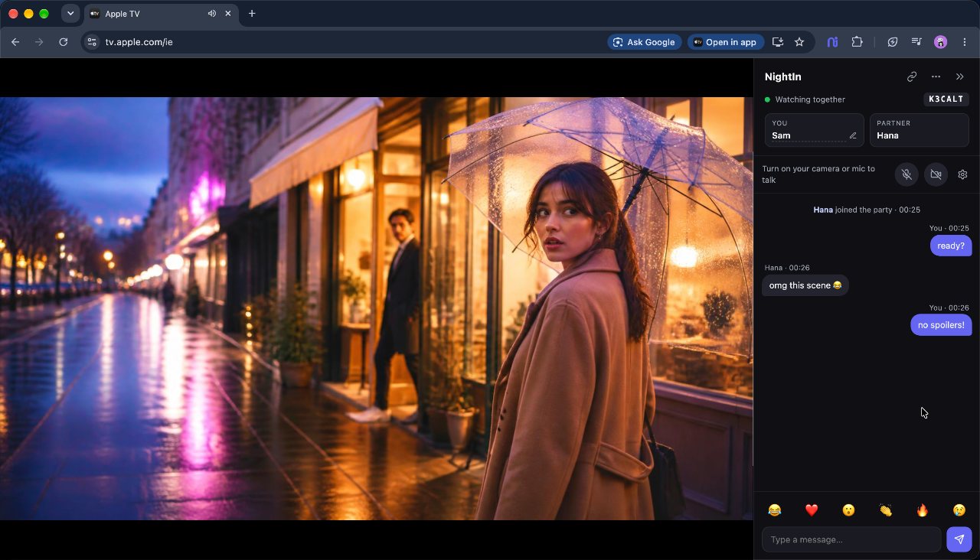Send the red heart reaction
The image size is (980, 560).
812,510
